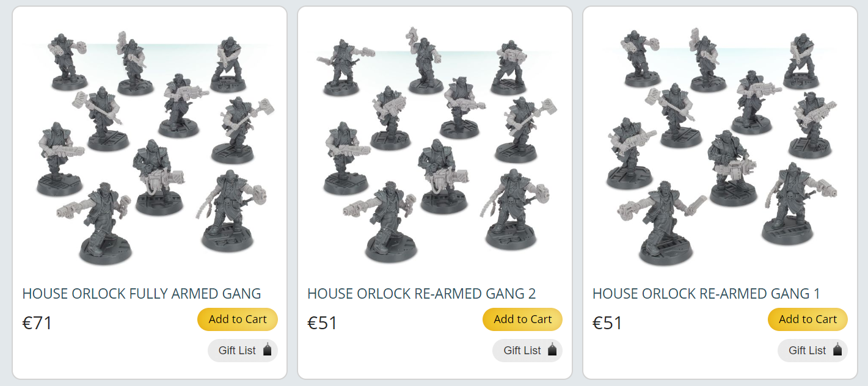Add House Orlock Re-Armed Gang 1 to cart
Image resolution: width=868 pixels, height=386 pixels.
808,319
